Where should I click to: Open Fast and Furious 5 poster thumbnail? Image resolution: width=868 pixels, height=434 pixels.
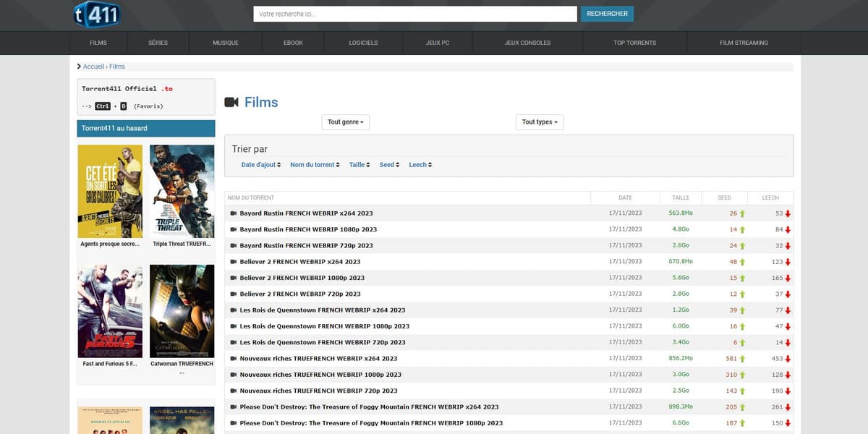pos(110,311)
